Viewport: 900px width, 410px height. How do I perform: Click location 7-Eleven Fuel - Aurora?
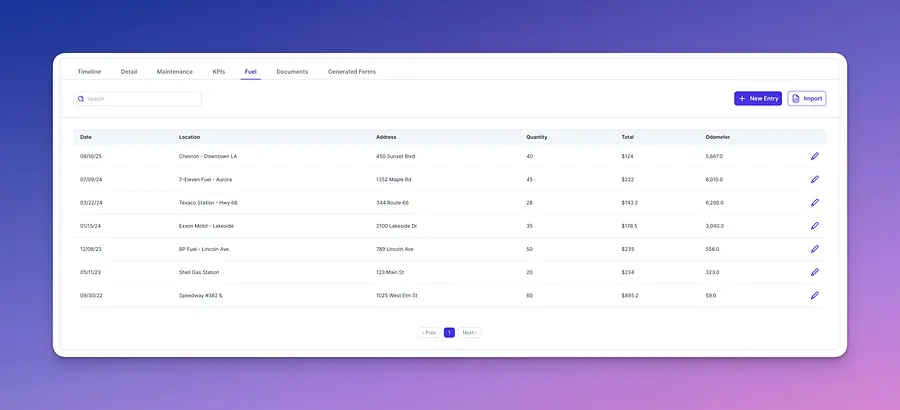[x=205, y=179]
